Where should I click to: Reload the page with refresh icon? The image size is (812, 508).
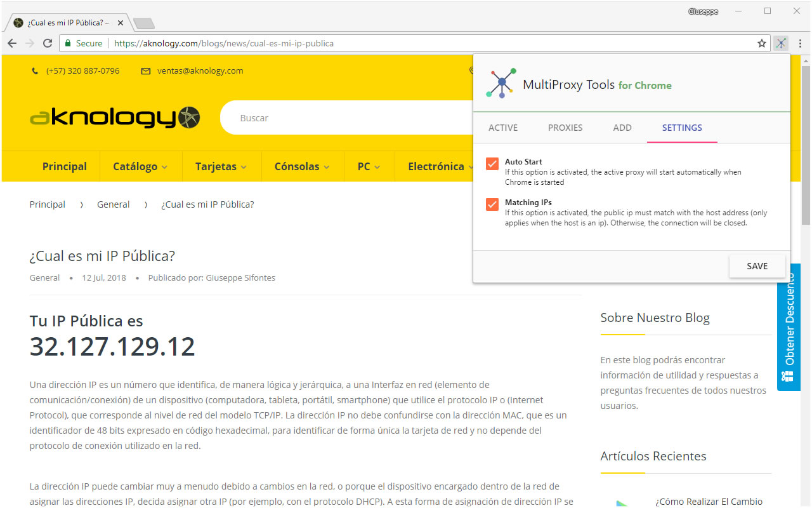click(47, 43)
